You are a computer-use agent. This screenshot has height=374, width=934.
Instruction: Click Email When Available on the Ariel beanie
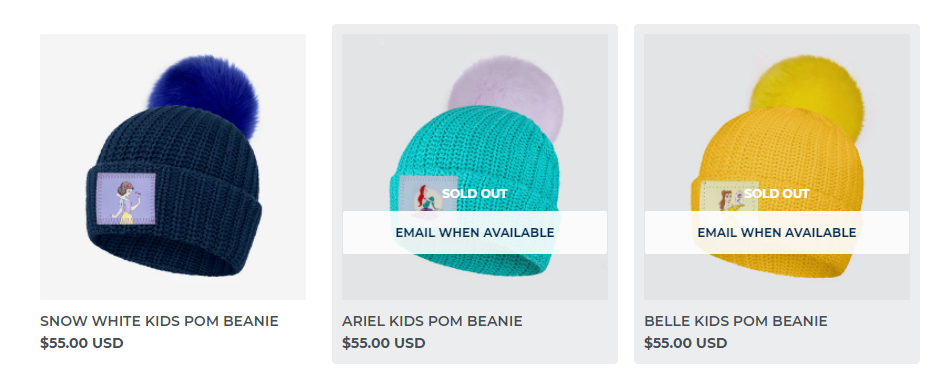(x=475, y=232)
